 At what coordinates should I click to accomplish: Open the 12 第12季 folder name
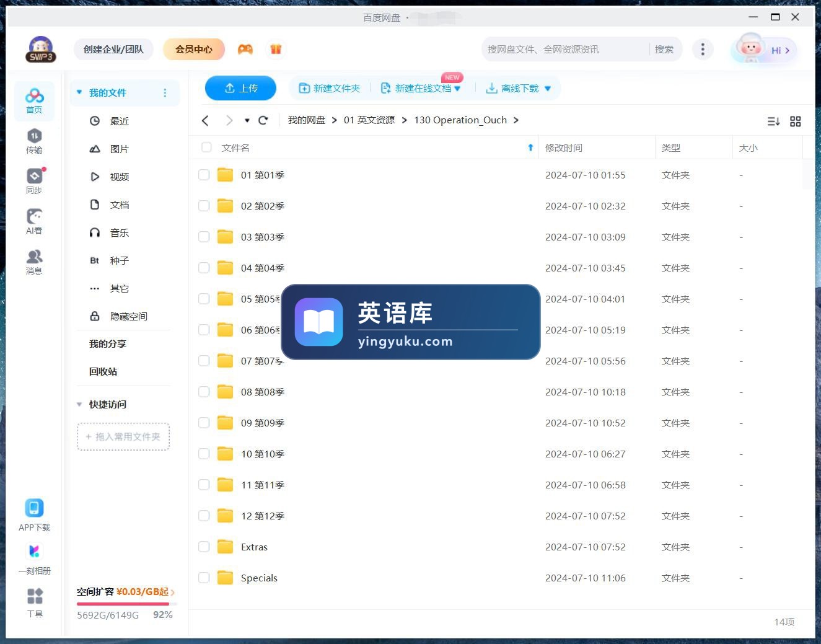[x=263, y=516]
